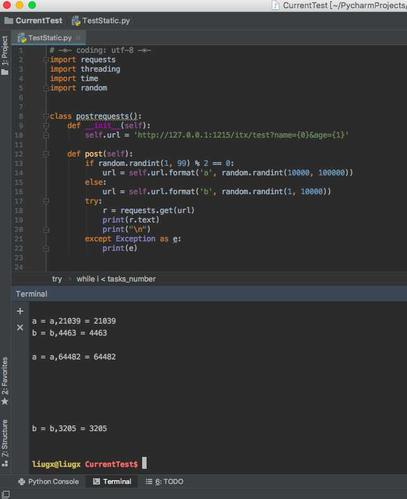The image size is (407, 499).
Task: Click the 'try' breadcrumb below editor
Action: 57,279
